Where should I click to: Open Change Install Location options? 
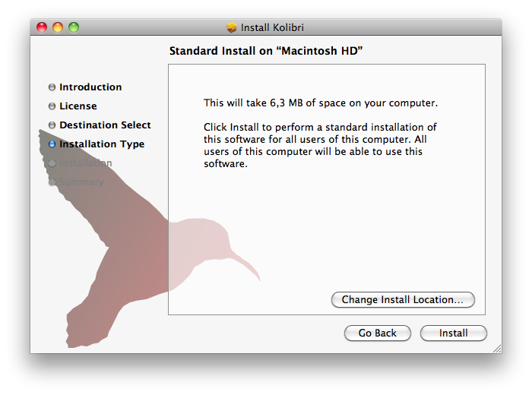403,300
